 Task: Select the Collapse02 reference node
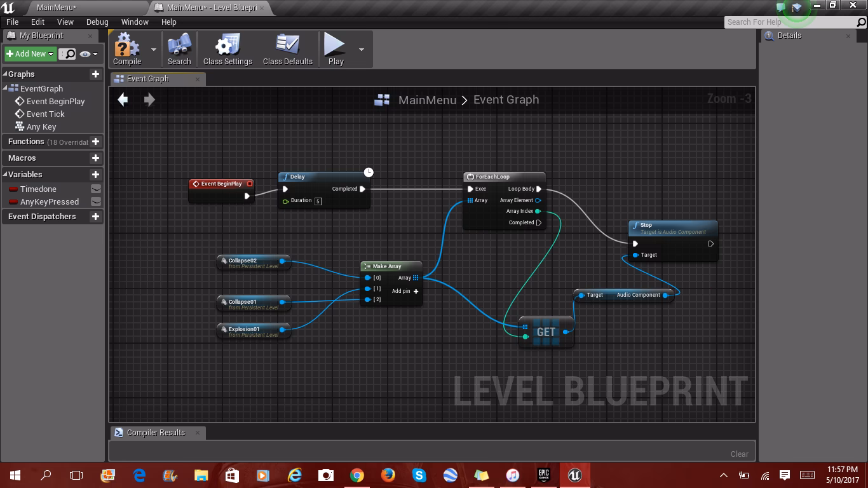point(254,263)
